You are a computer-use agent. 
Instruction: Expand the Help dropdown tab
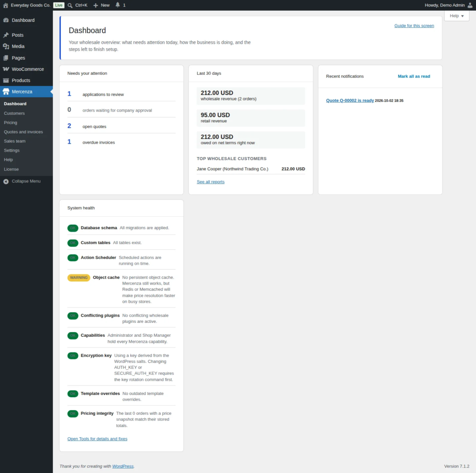(456, 16)
